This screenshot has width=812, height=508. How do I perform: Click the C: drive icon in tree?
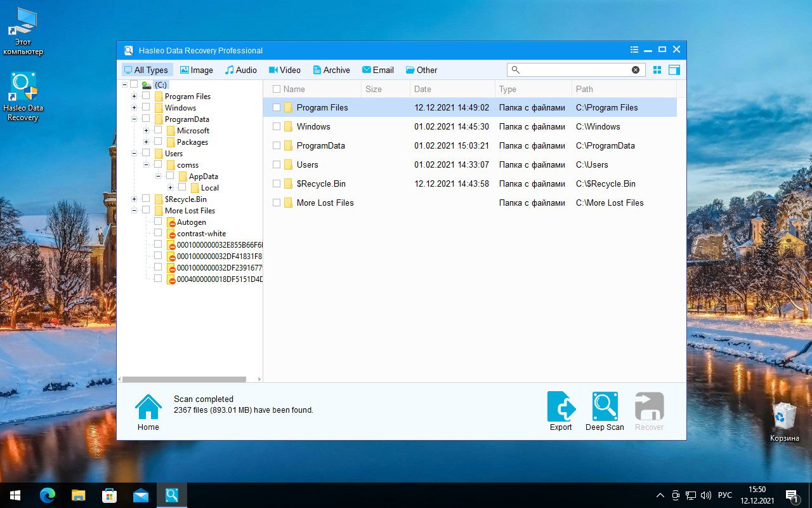coord(147,84)
